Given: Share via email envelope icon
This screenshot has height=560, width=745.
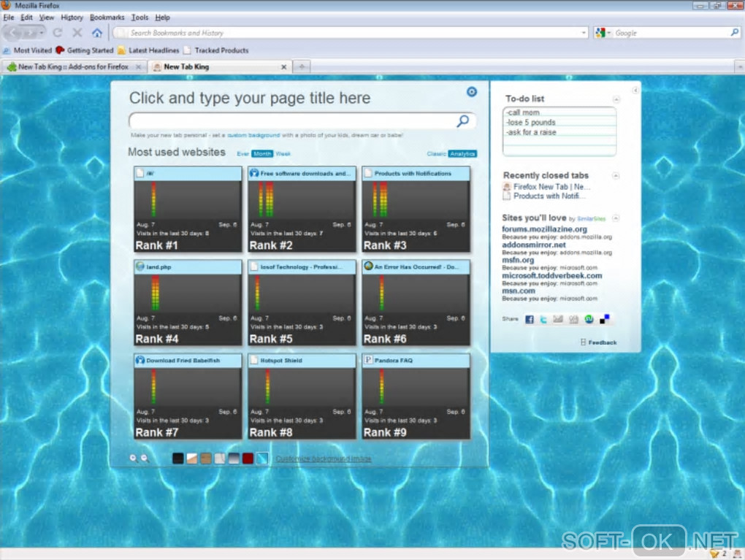Looking at the screenshot, I should [x=558, y=319].
